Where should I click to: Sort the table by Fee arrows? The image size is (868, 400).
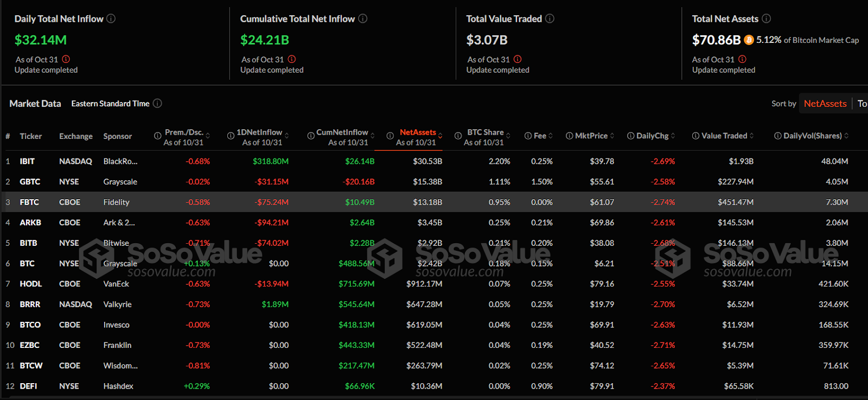click(551, 136)
